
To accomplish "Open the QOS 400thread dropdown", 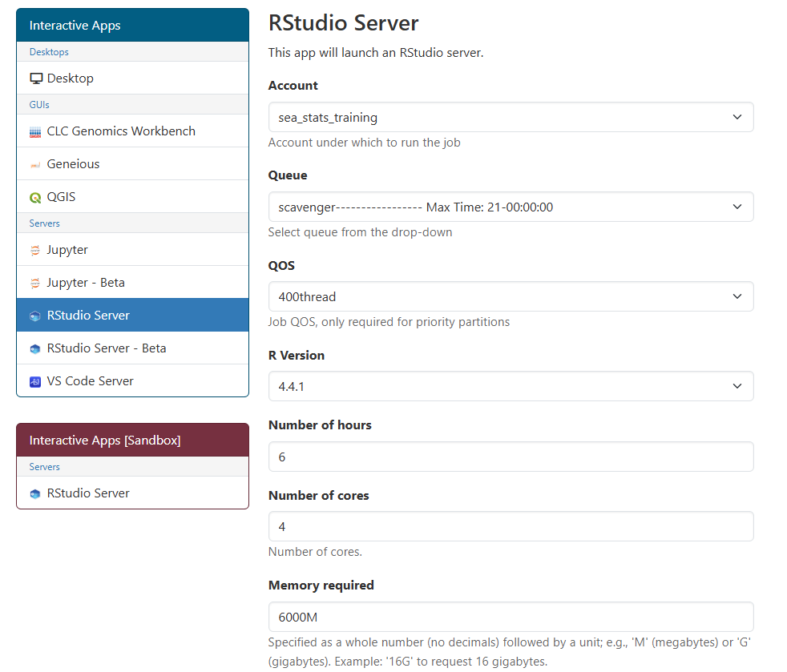I will (x=511, y=297).
